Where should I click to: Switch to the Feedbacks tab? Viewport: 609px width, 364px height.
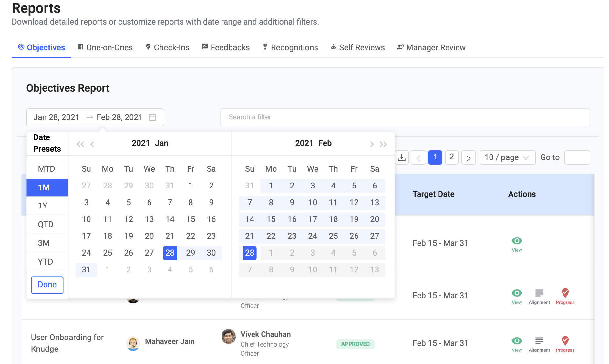coord(225,47)
